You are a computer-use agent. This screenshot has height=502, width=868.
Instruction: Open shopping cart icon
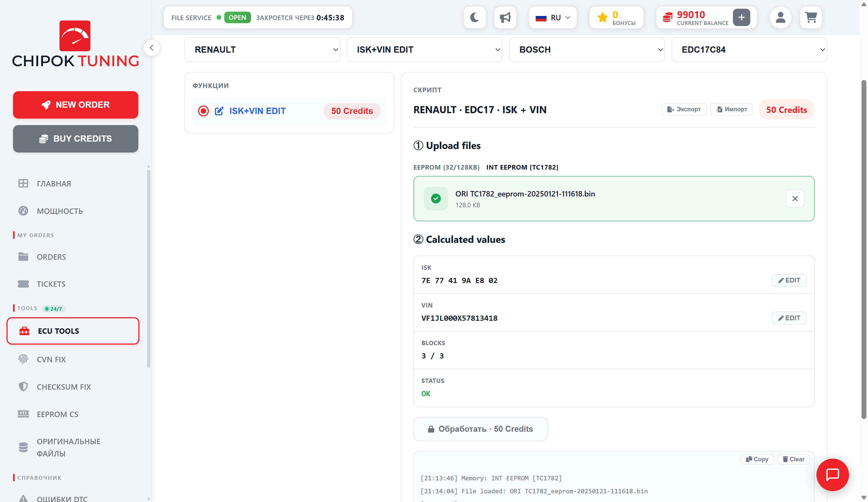coord(811,17)
